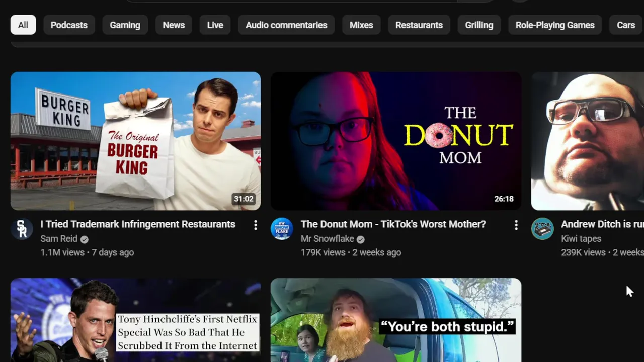
Task: Select the Live filter chip
Action: click(x=215, y=25)
